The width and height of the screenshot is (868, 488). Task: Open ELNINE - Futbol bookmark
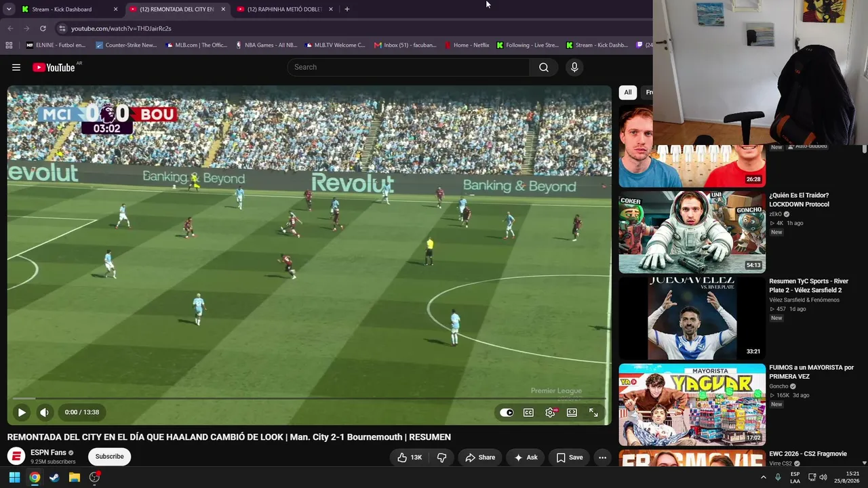click(56, 45)
